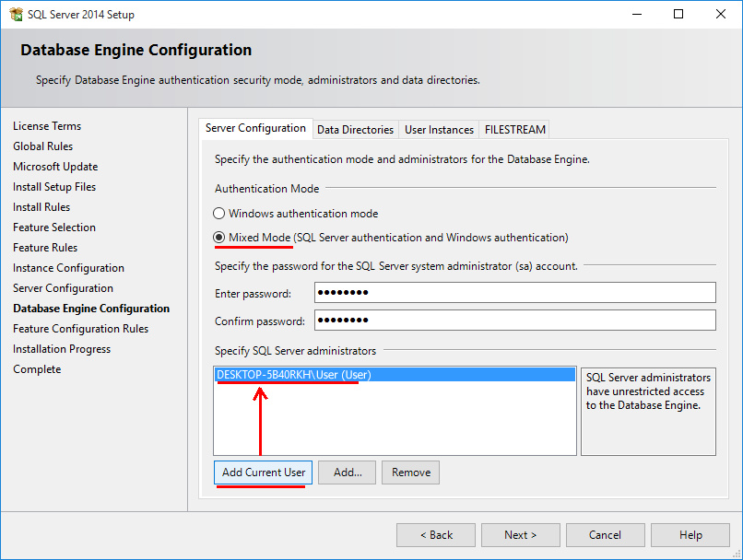This screenshot has height=560, width=743.
Task: Close the SQL Server 2014 Setup window
Action: pyautogui.click(x=721, y=14)
